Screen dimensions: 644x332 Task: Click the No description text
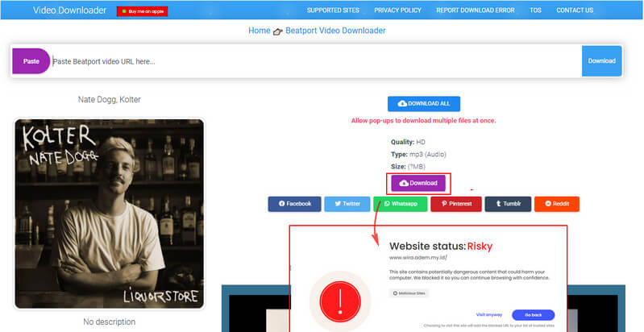[x=110, y=322]
